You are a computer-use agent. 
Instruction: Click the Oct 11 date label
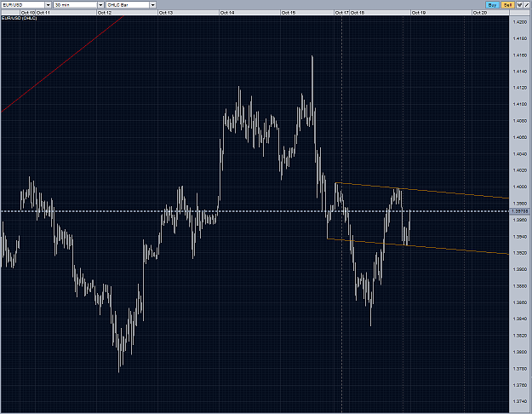click(43, 13)
